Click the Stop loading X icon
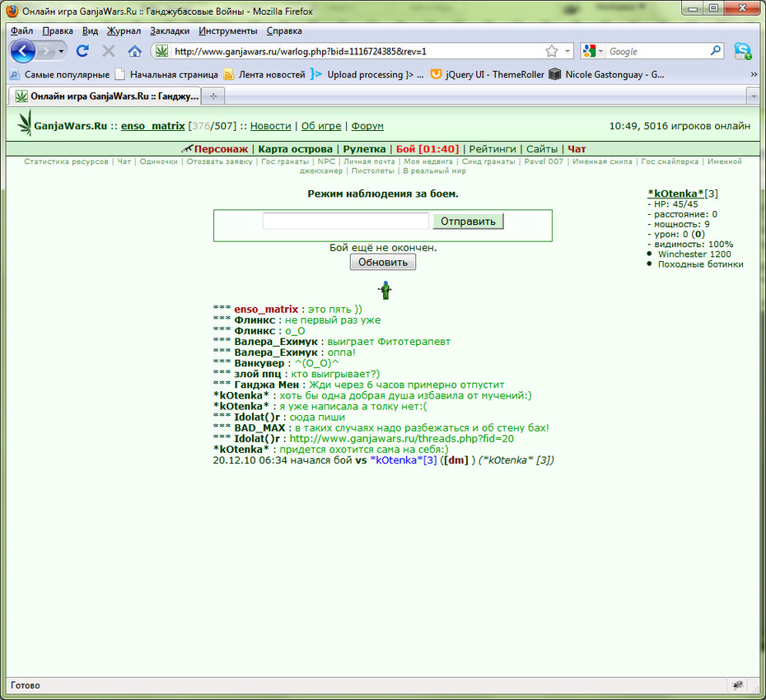766x700 pixels. pyautogui.click(x=109, y=51)
